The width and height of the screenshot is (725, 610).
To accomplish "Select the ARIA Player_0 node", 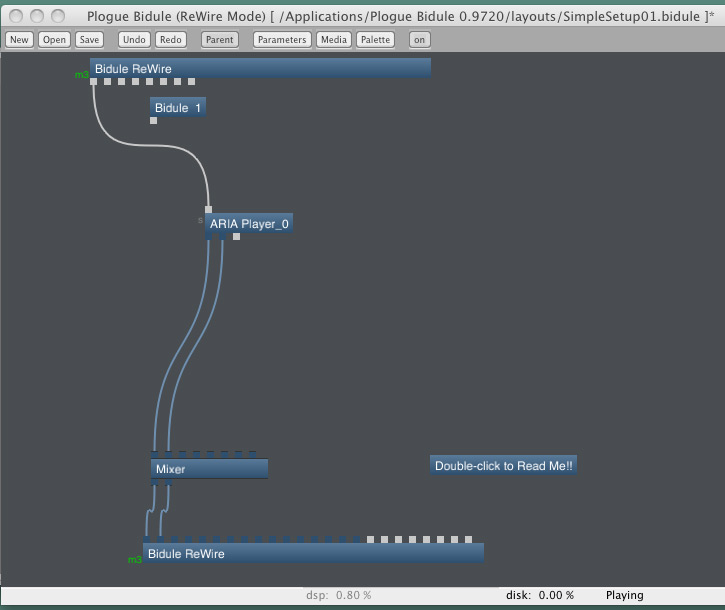I will click(x=249, y=223).
